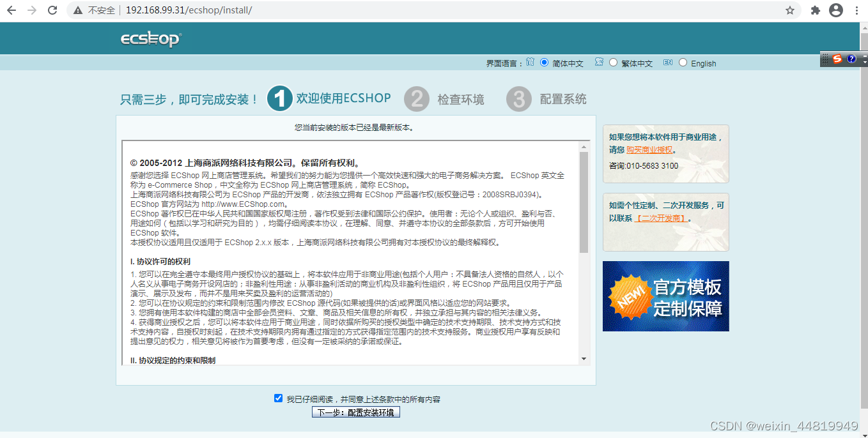Click the Simplified Chinese language icon
Image resolution: width=868 pixels, height=438 pixels.
530,63
